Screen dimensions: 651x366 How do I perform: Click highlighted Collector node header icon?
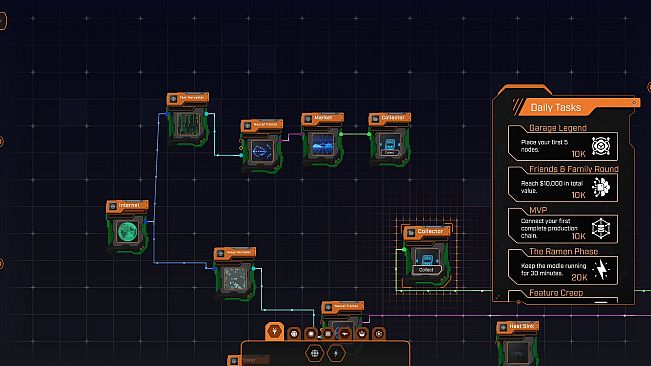[x=411, y=233]
